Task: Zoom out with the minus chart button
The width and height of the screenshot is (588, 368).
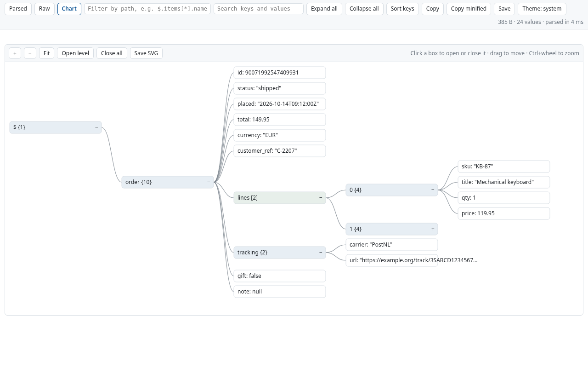Action: [30, 53]
